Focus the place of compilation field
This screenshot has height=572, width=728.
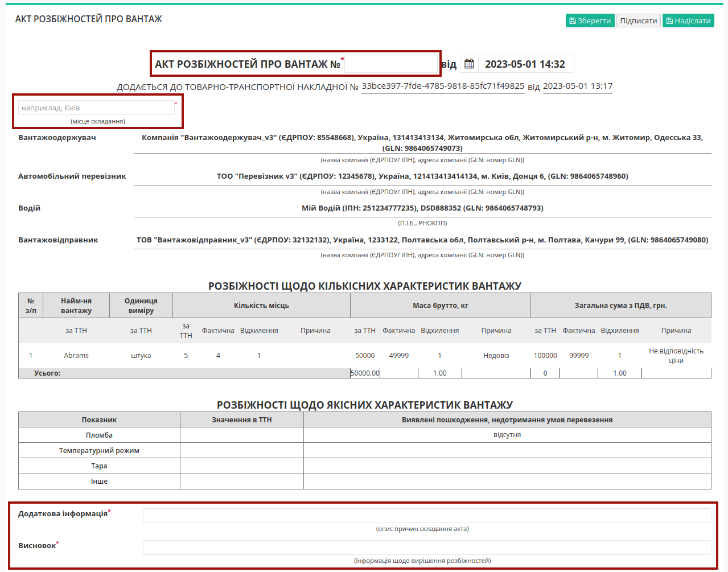click(96, 108)
